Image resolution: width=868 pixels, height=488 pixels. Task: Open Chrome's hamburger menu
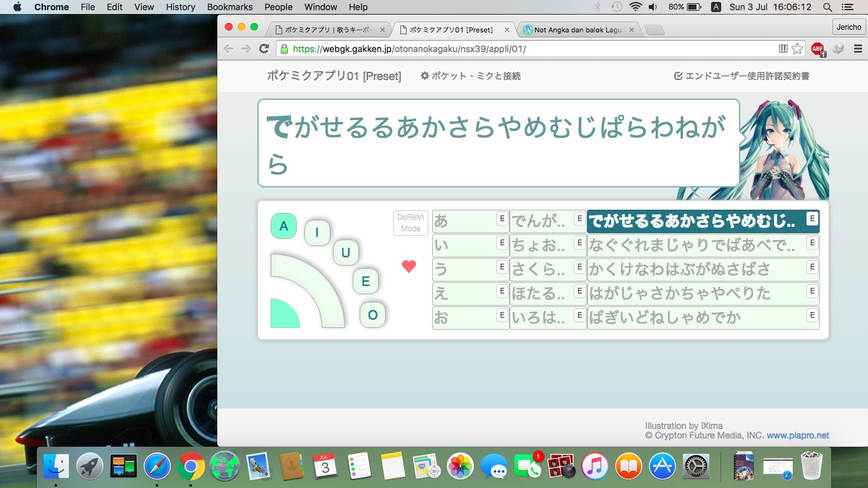pos(858,49)
